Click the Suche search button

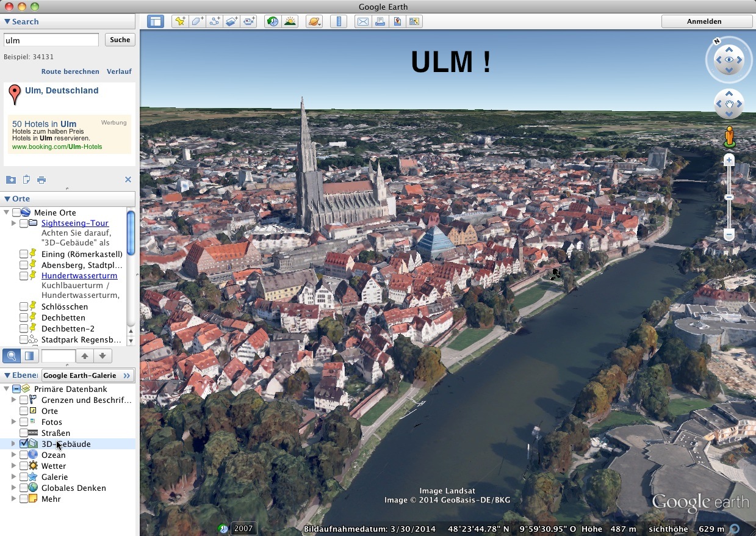[120, 40]
